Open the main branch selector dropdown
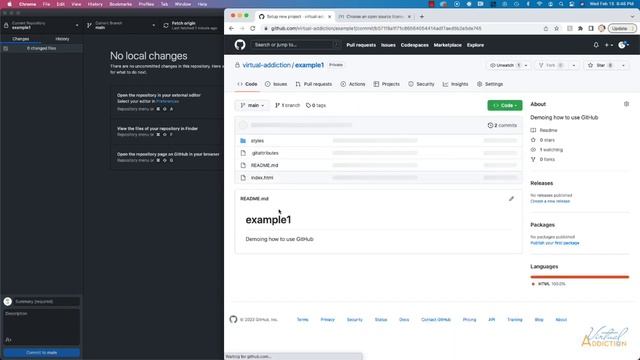Screen dimensions: 640x360 pos(252,105)
